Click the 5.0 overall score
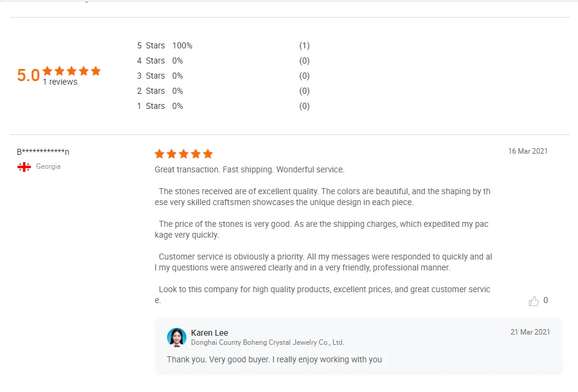The image size is (578, 392). coord(28,76)
